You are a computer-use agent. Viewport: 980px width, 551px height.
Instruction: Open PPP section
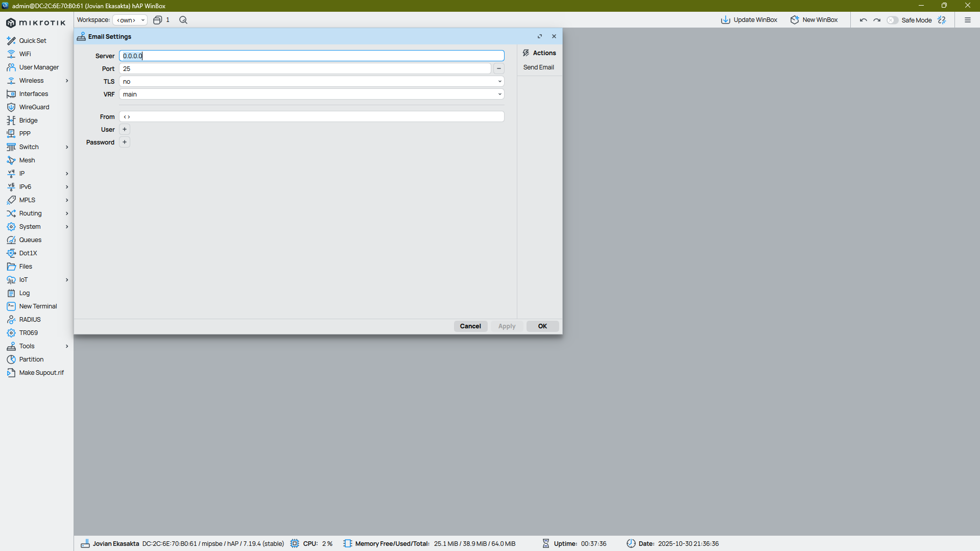click(25, 134)
